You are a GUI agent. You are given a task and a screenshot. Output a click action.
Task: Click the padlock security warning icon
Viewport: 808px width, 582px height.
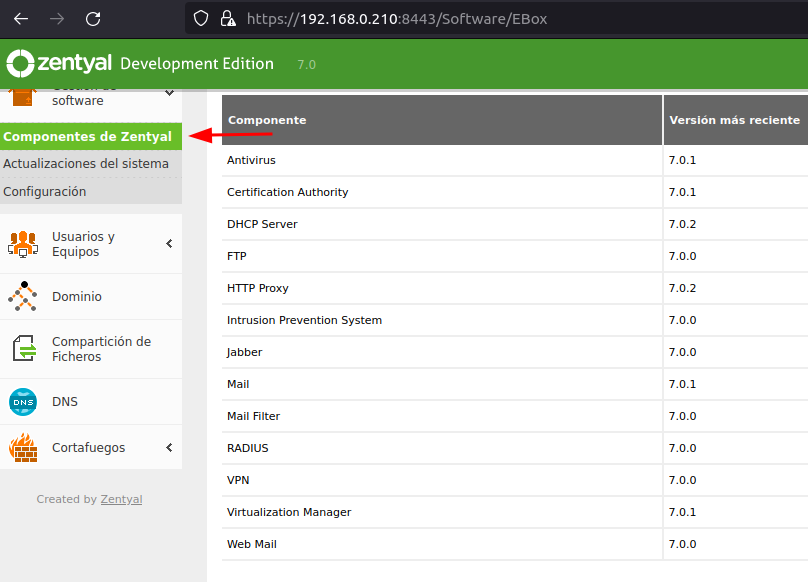point(228,19)
